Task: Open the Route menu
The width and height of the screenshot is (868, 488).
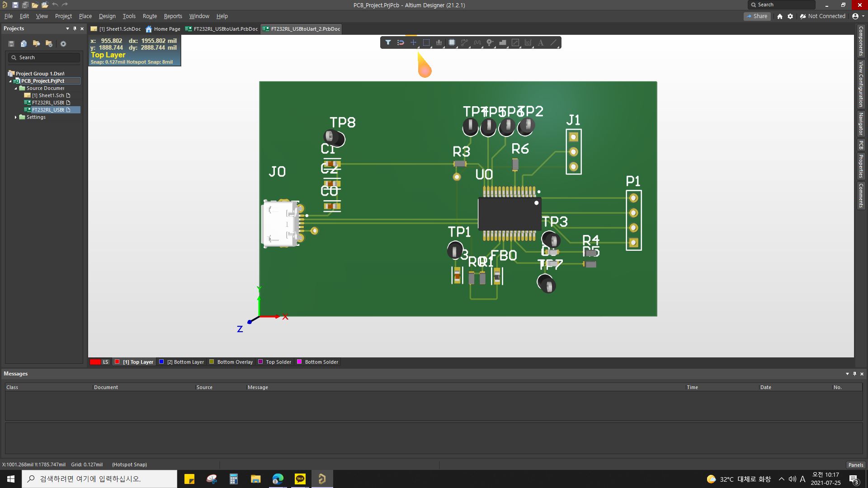Action: click(x=150, y=16)
